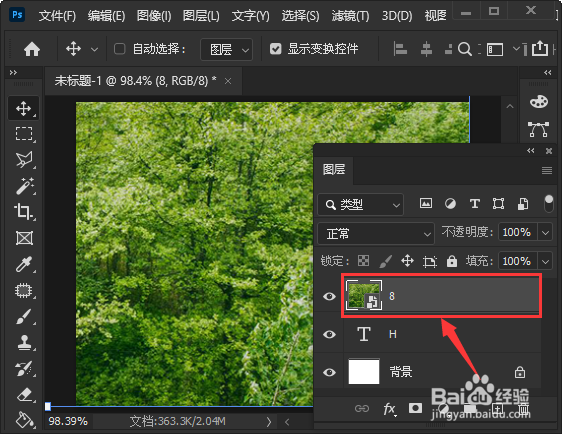Open the workspace chevron dropdown
The image size is (562, 434).
(x=516, y=48)
